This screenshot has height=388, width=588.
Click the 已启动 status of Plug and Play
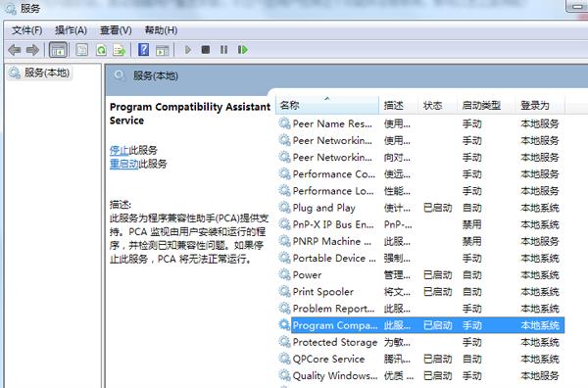click(x=437, y=208)
